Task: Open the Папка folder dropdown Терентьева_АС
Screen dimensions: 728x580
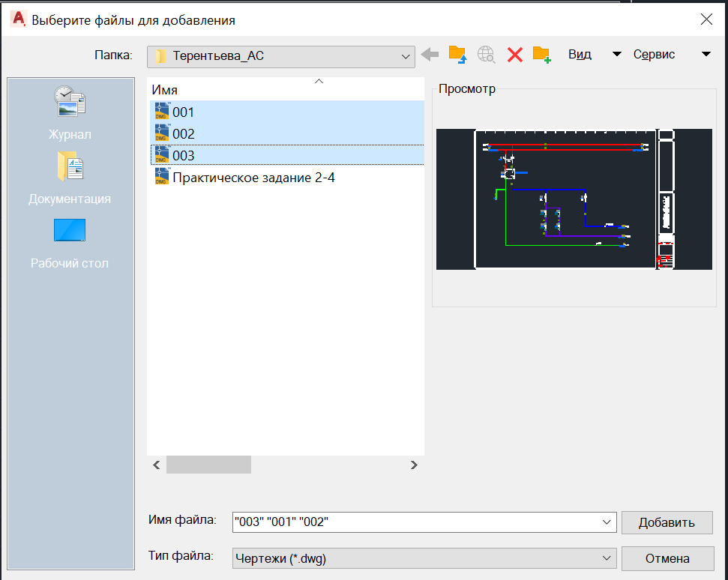Action: coord(281,57)
